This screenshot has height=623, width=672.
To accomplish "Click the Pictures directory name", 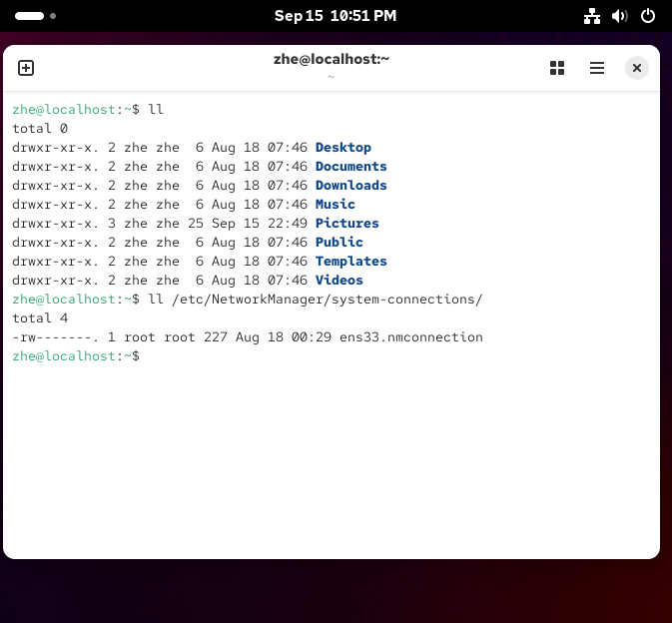I will [347, 224].
